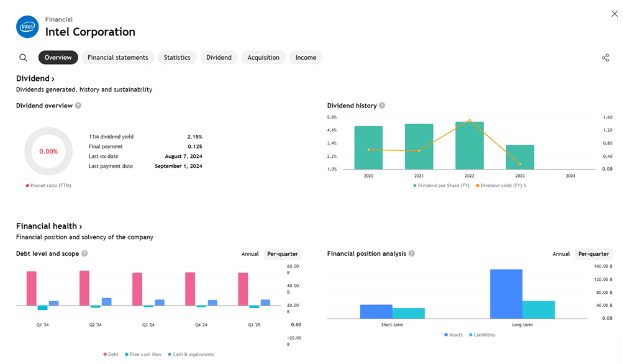Click the Q1 '24 debt bar
Viewport: 623px width, 364px height.
pyautogui.click(x=32, y=288)
